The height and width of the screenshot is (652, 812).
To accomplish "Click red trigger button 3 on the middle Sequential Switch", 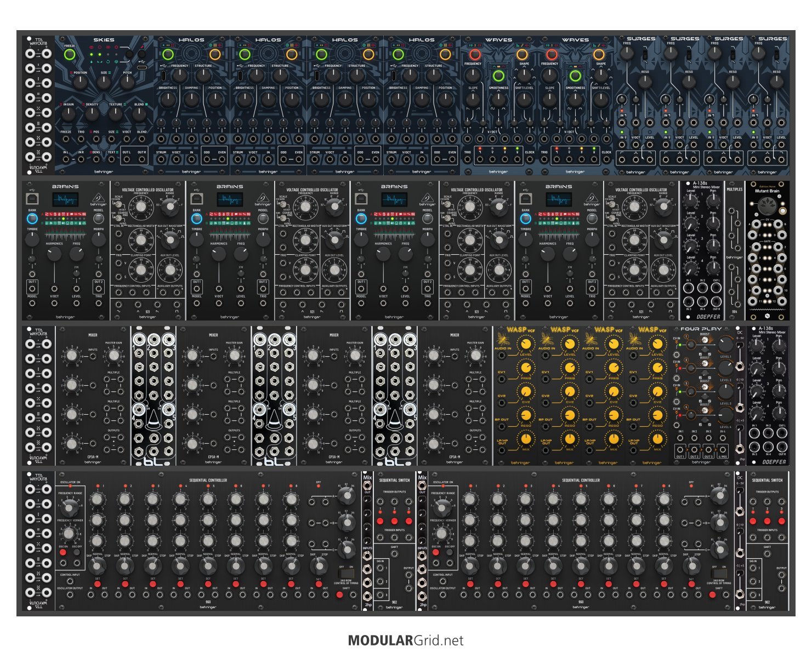I will 408,521.
